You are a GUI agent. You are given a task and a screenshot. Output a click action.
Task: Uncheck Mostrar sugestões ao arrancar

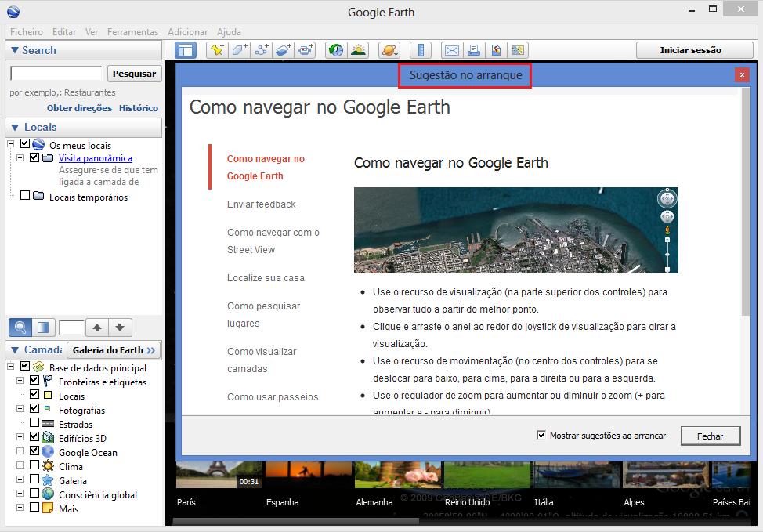pos(541,435)
